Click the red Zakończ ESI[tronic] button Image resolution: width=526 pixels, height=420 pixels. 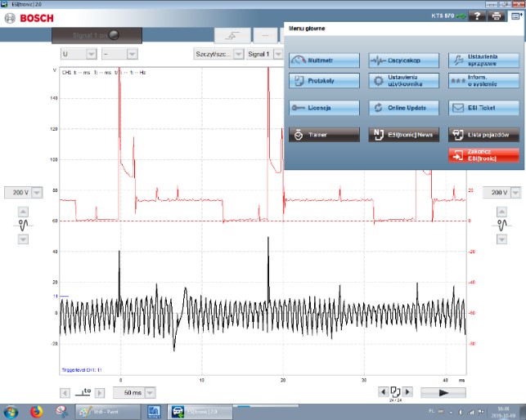tap(483, 154)
